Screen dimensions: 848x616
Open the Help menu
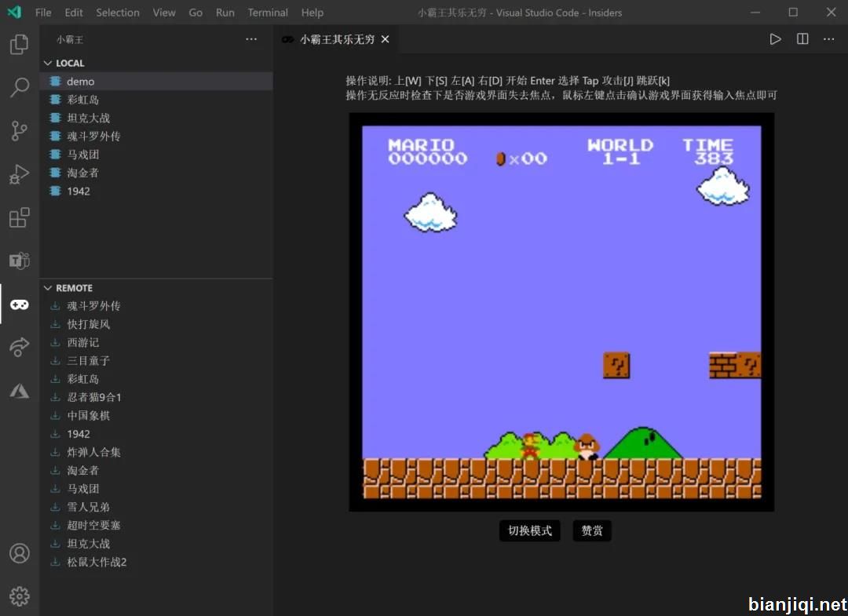(x=312, y=13)
